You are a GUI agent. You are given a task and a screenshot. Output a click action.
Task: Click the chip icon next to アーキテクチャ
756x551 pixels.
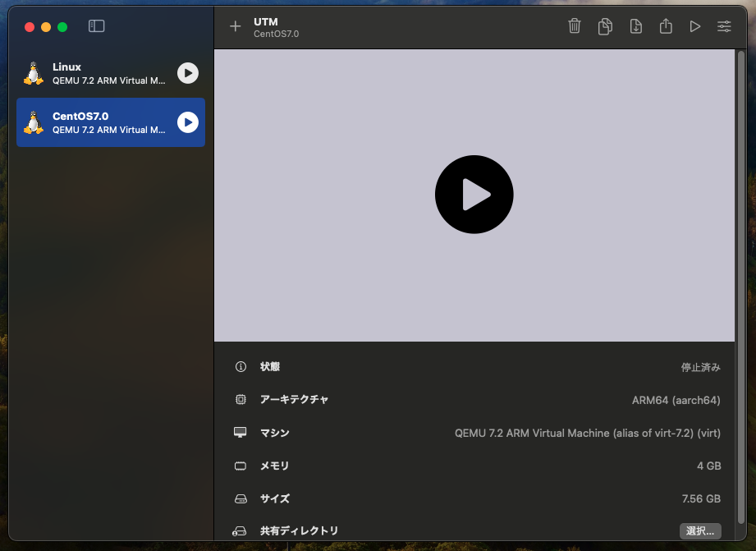(239, 399)
